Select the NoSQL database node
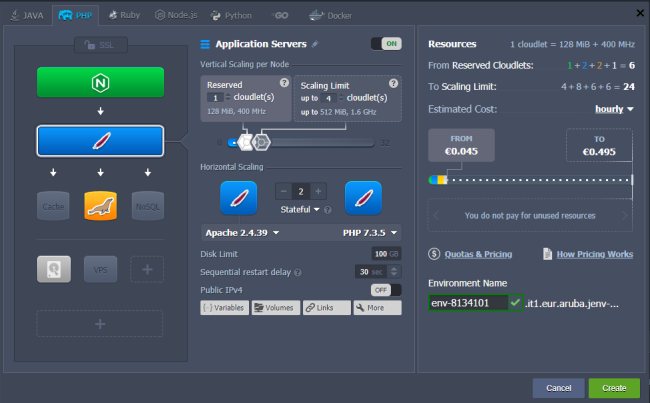Screen dimensions: 650x403 (147, 206)
